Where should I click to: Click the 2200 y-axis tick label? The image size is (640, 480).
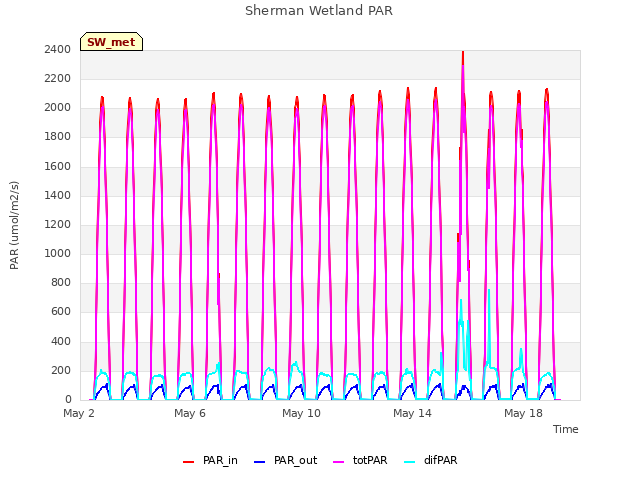58,78
